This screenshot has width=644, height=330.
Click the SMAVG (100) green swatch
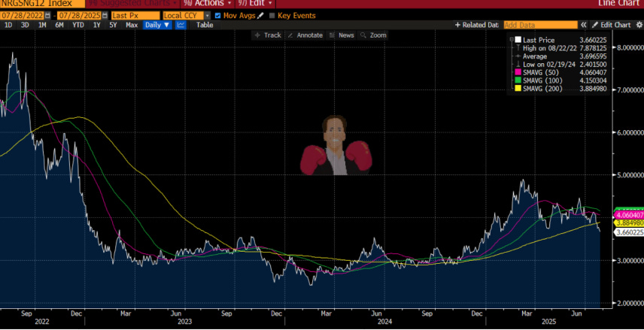[518, 80]
